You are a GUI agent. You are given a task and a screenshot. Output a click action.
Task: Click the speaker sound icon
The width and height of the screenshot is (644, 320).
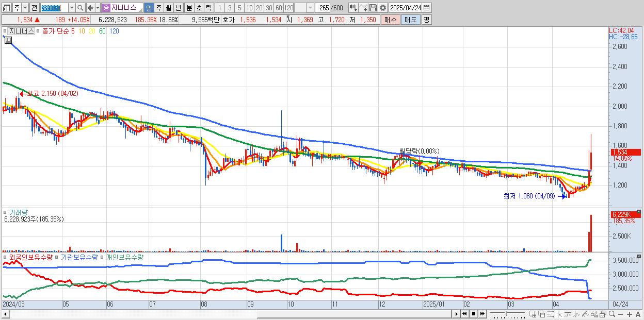pyautogui.click(x=90, y=8)
